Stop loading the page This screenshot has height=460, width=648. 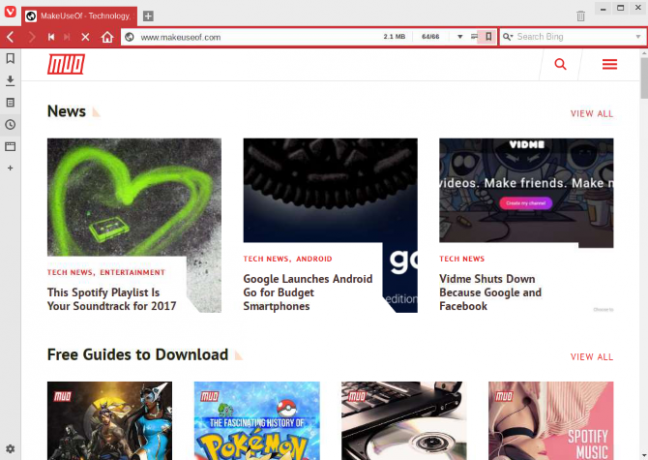[x=86, y=37]
